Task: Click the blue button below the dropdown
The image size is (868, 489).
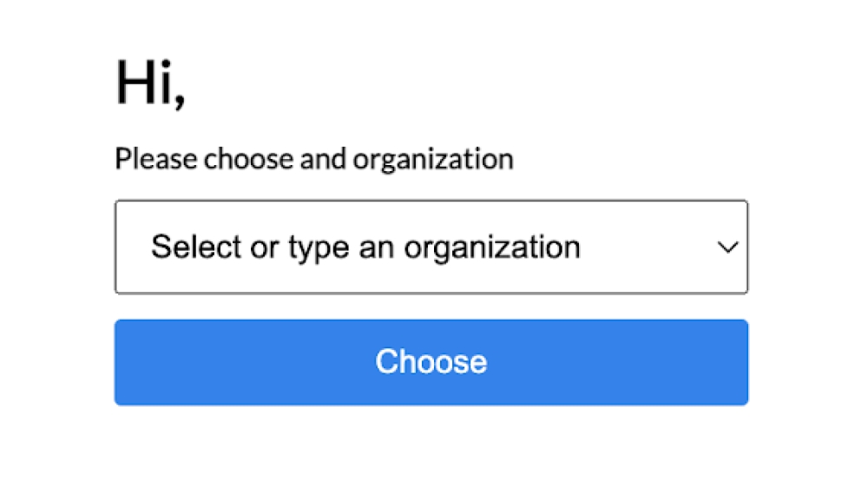Action: tap(431, 362)
